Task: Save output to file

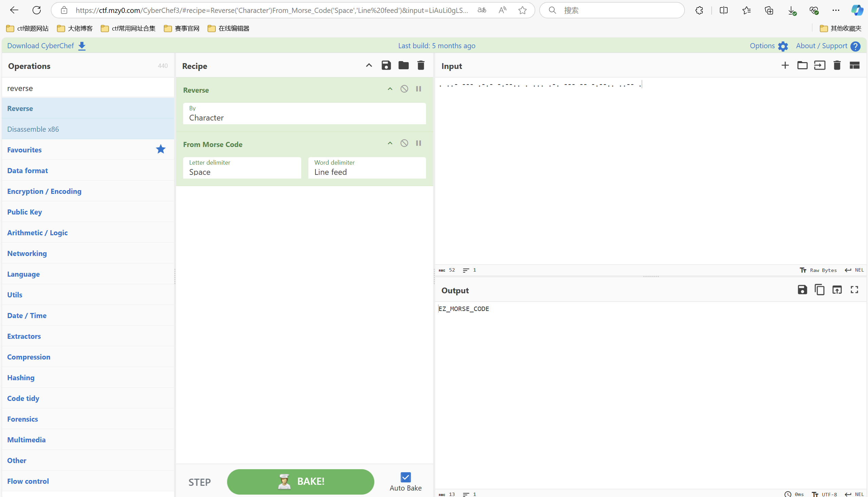Action: coord(802,290)
